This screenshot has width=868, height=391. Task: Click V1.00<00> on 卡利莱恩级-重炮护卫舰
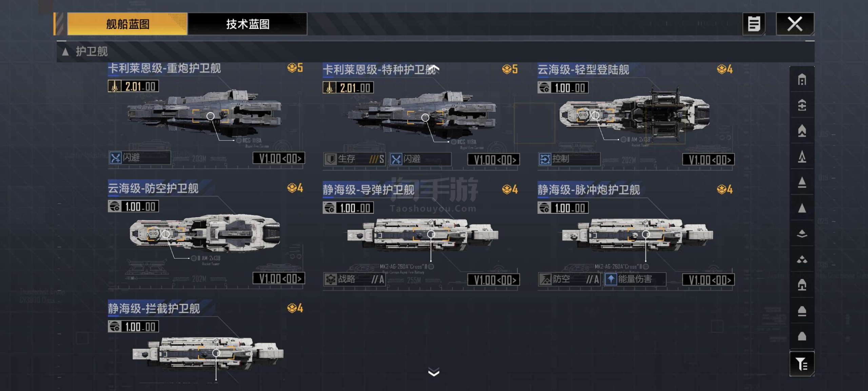[x=279, y=158]
